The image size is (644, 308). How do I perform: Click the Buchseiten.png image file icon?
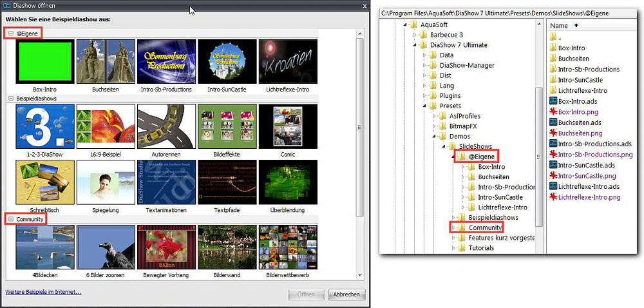(553, 133)
